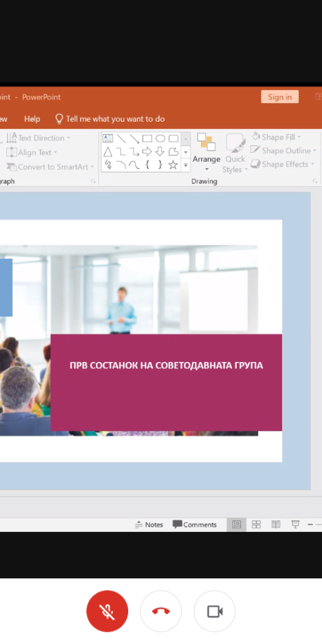This screenshot has height=644, width=322.
Task: Open the Help ribbon tab
Action: pos(32,119)
